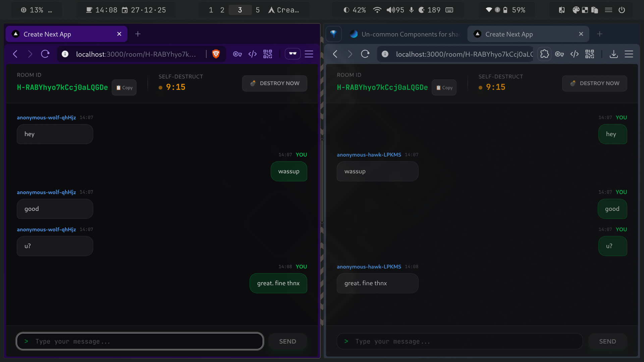Switch to workspace 5 in top bar

pyautogui.click(x=258, y=10)
